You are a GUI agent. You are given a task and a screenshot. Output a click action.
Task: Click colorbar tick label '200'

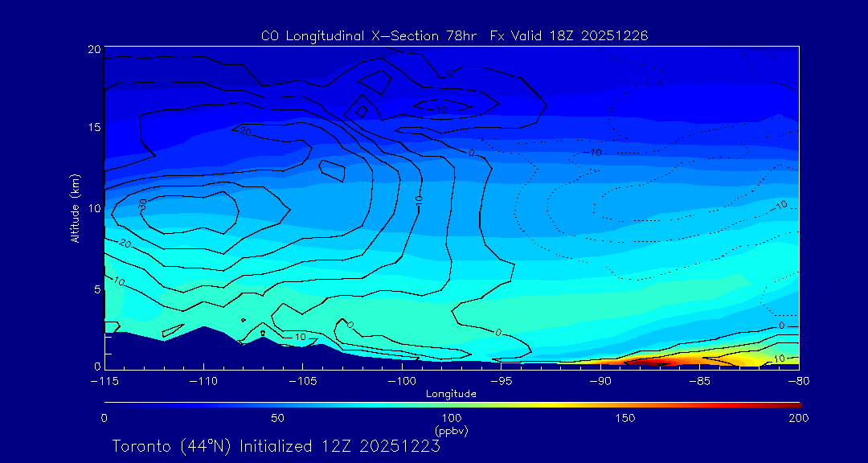[x=800, y=418]
